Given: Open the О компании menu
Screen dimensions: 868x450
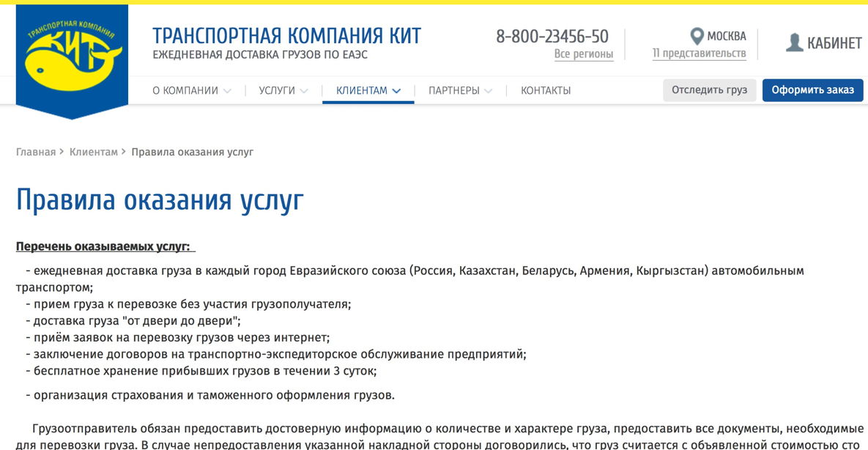Looking at the screenshot, I should coord(185,91).
